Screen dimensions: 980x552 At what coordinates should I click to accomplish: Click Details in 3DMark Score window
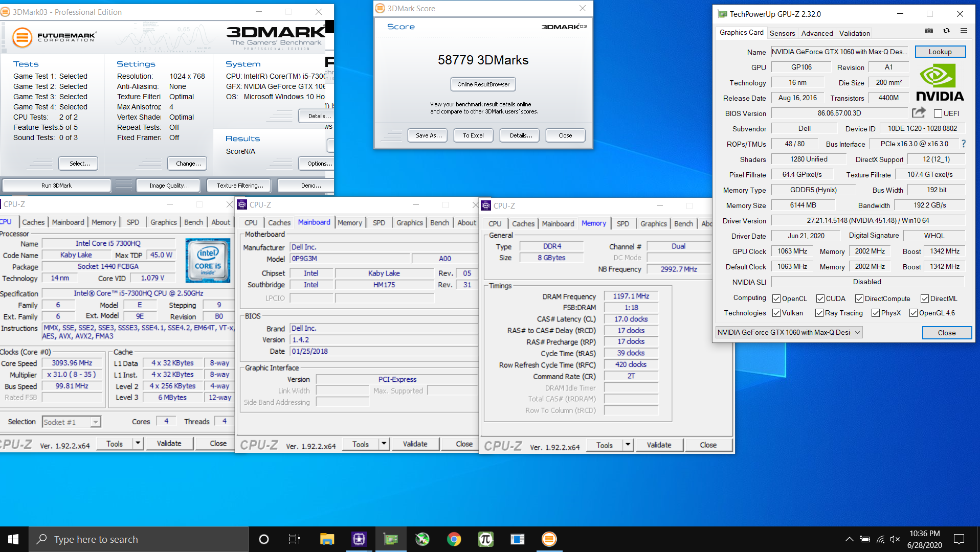(x=521, y=135)
